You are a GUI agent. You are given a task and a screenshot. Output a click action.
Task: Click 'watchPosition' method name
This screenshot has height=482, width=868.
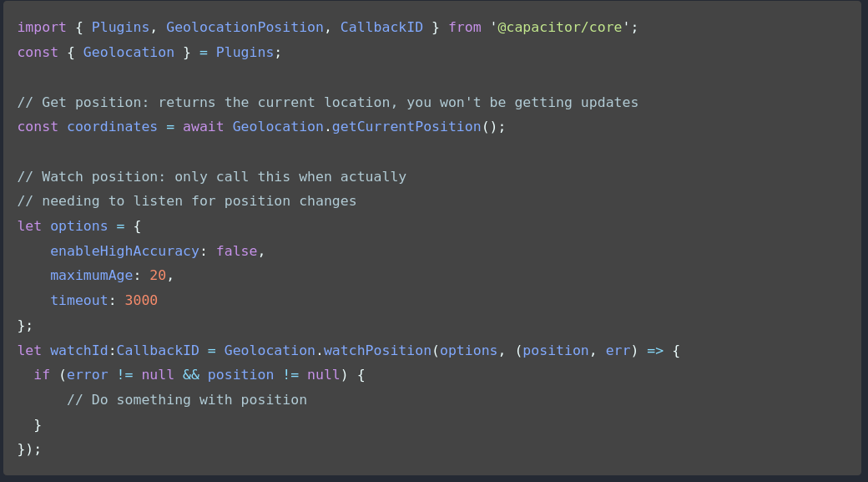tap(377, 351)
